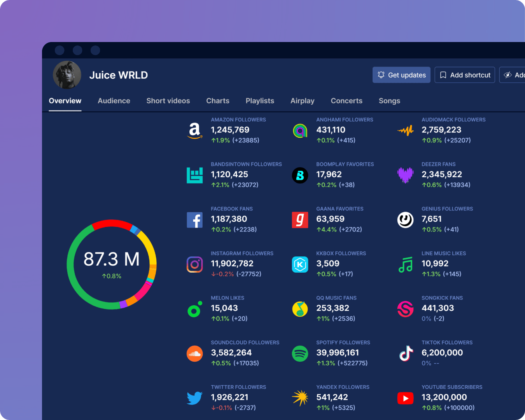Screen dimensions: 525x420
Task: Click the Audiomack logo icon
Action: coord(405,131)
